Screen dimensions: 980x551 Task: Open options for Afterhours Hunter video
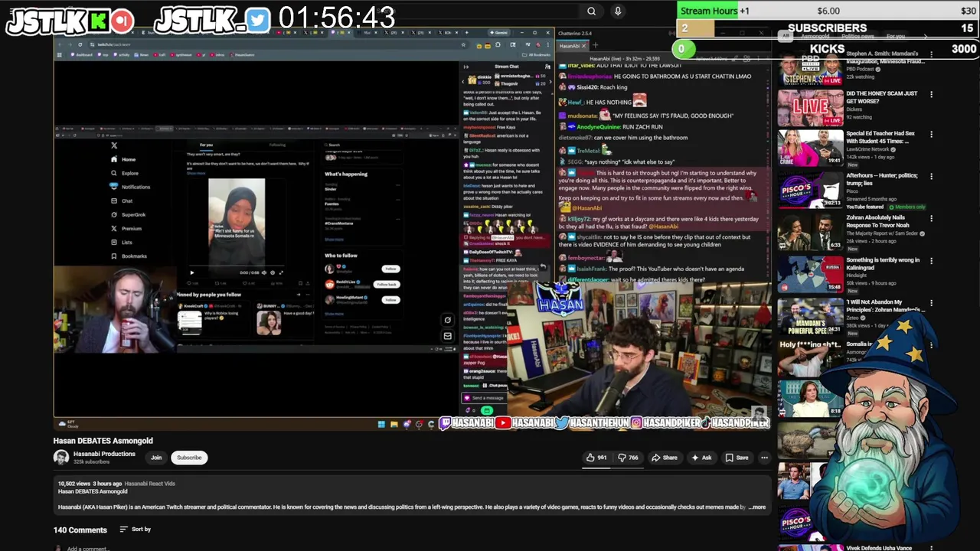pos(931,176)
